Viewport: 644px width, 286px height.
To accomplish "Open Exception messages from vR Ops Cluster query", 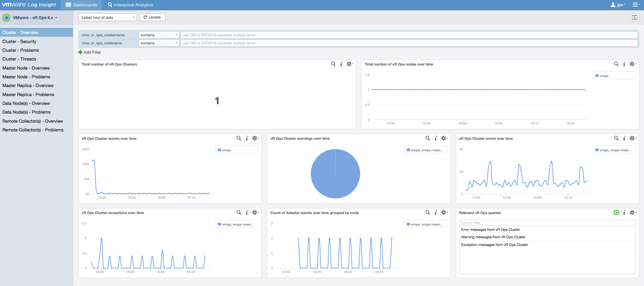I will coord(494,245).
